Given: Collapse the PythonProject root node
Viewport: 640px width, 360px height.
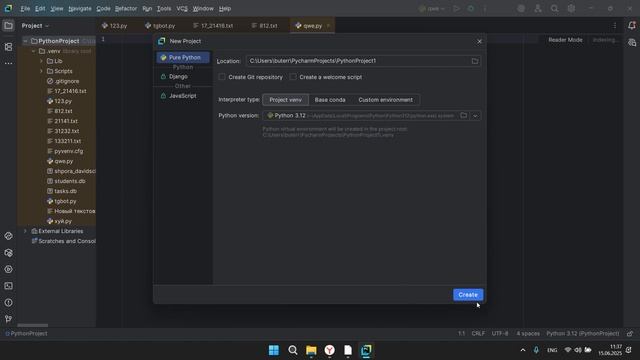Looking at the screenshot, I should (25, 41).
